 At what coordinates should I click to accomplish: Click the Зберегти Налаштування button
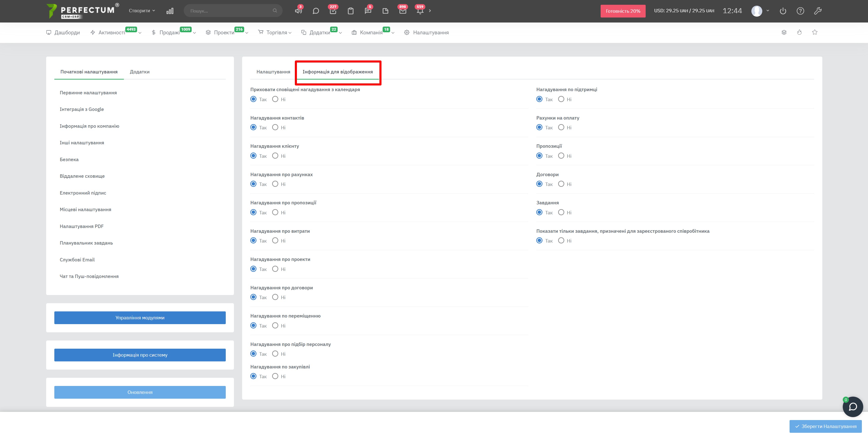[x=825, y=426]
